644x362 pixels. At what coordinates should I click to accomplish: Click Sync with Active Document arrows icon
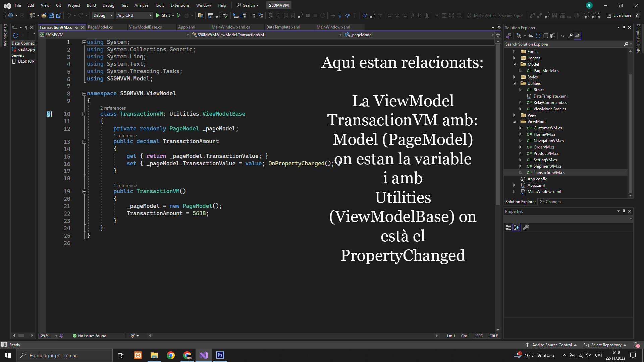[531, 36]
